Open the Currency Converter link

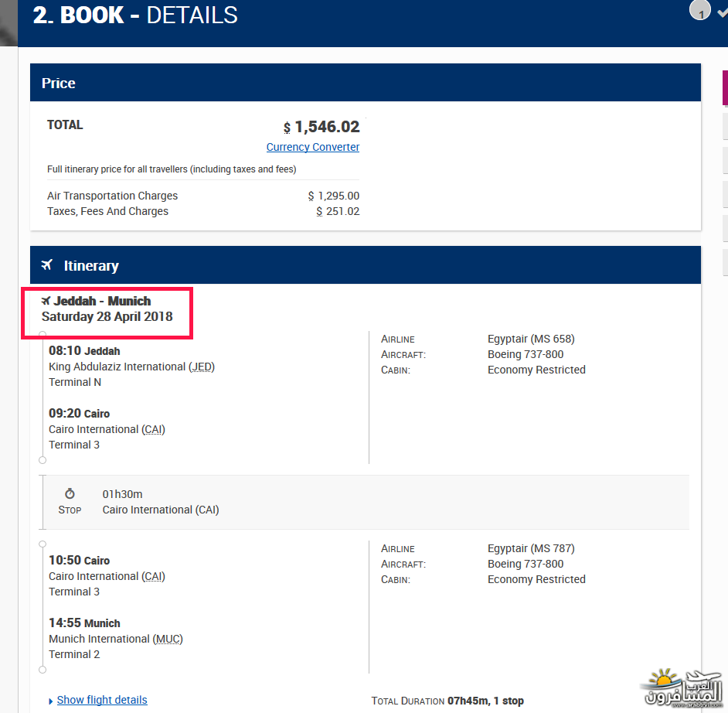313,147
